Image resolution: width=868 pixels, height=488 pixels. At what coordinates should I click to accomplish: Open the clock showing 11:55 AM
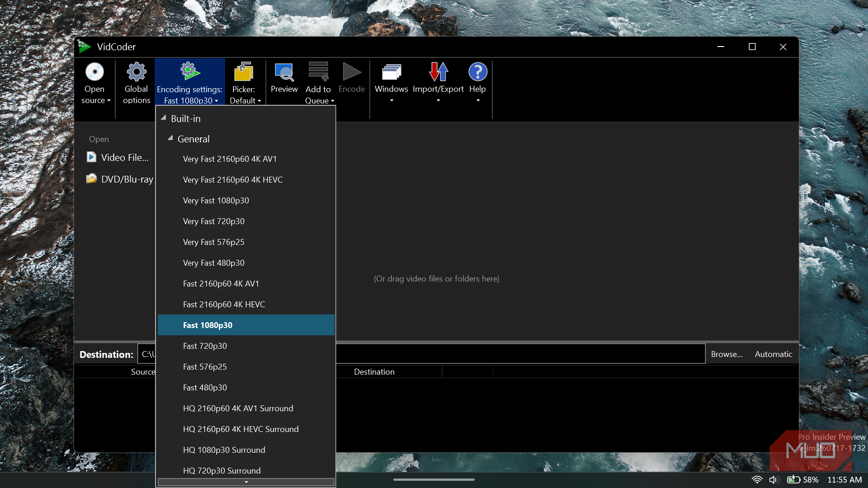pos(844,479)
